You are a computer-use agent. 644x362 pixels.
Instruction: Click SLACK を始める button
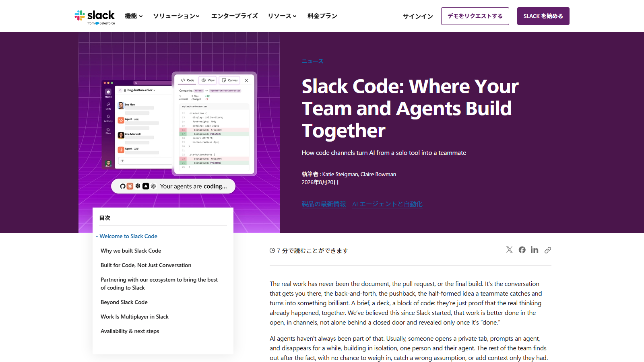(x=543, y=16)
